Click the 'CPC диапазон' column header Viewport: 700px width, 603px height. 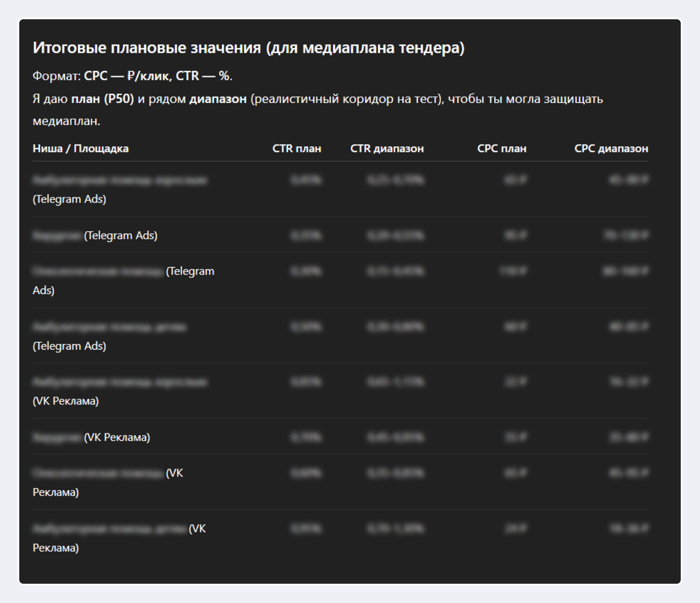pos(611,148)
